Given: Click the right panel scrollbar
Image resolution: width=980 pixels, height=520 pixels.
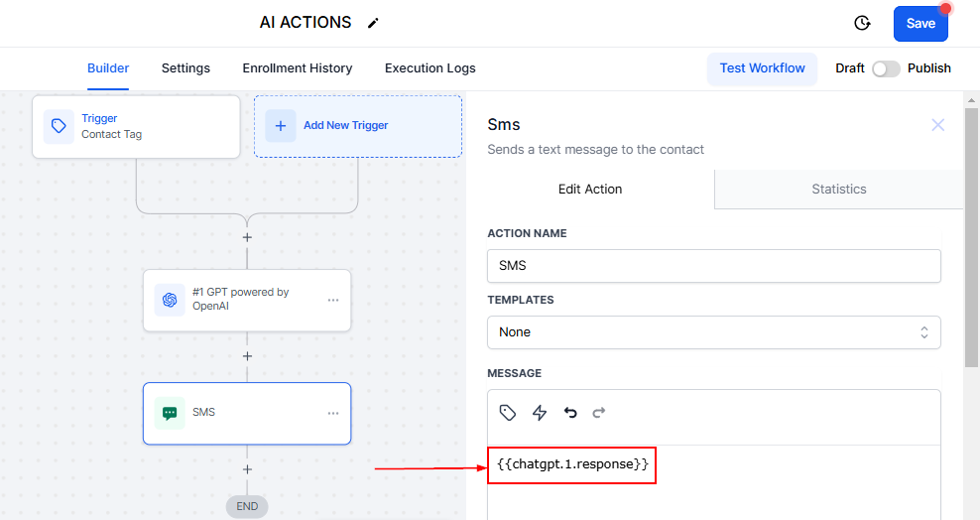Looking at the screenshot, I should pyautogui.click(x=971, y=237).
